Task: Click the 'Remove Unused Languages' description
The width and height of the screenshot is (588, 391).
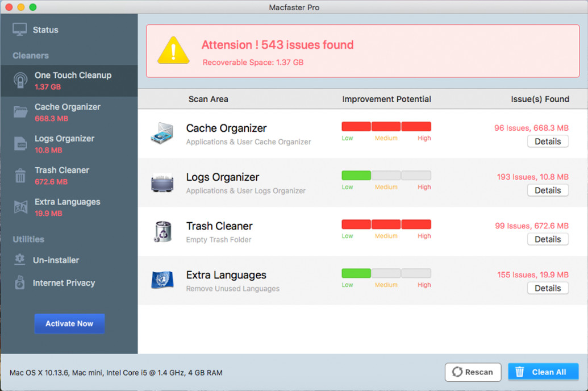Action: click(232, 289)
